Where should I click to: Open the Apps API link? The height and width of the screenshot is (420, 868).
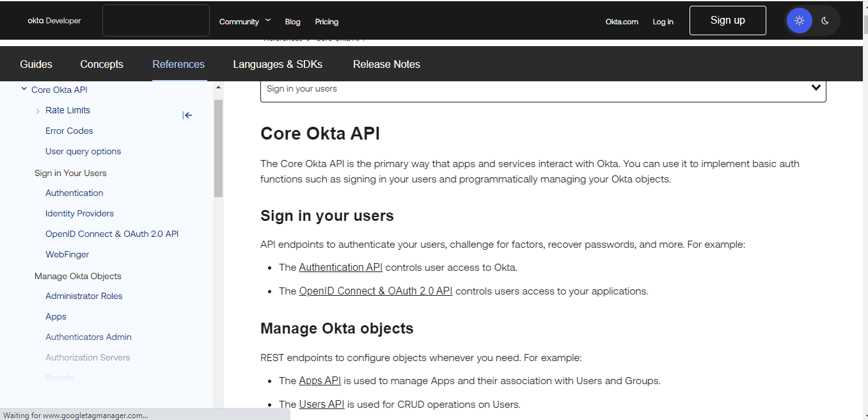coord(320,381)
